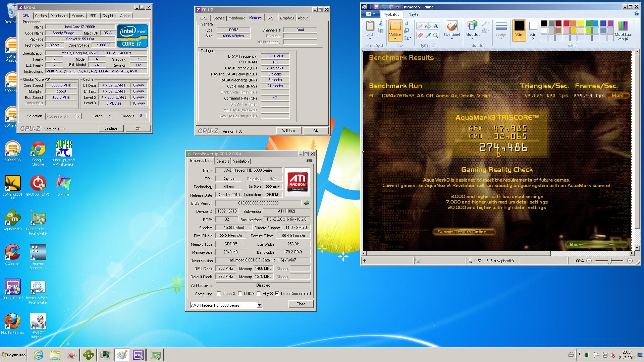The width and height of the screenshot is (644, 362).
Task: Pick the yellow color swatch in Paint palette
Action: 581,23
